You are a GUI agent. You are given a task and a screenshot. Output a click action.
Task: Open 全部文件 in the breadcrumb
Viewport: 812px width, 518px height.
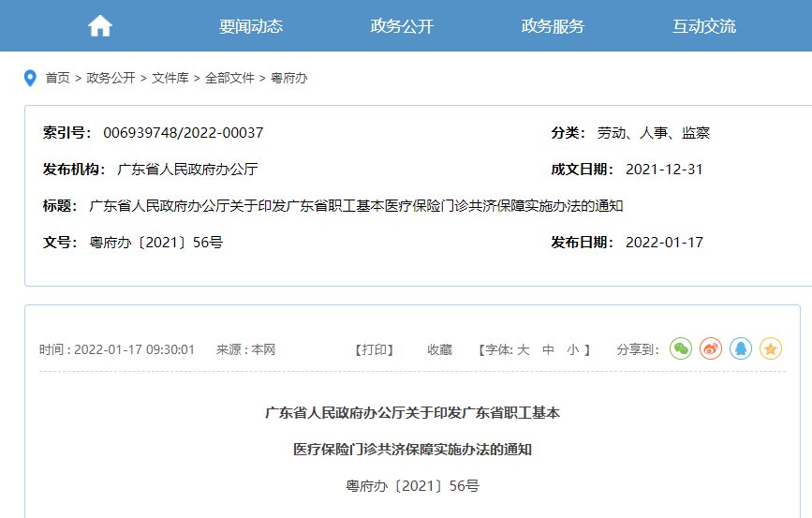[229, 79]
